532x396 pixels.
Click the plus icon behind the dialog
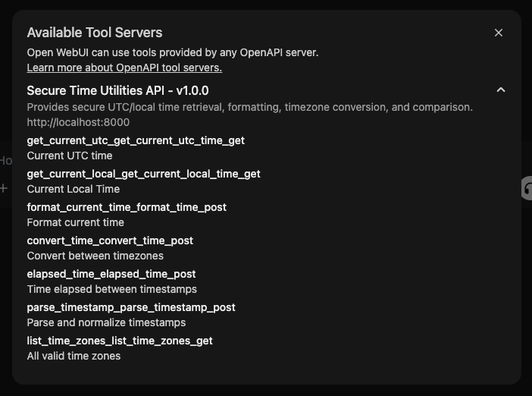(4, 188)
